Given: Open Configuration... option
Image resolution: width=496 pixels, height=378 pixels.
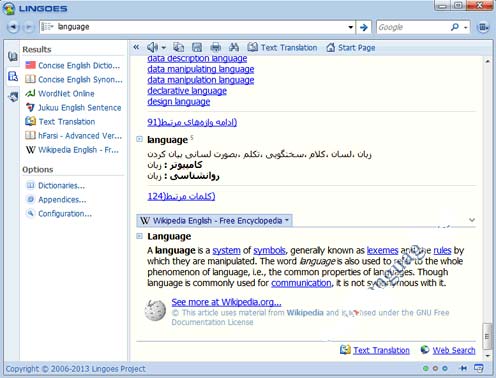Looking at the screenshot, I should tap(59, 213).
